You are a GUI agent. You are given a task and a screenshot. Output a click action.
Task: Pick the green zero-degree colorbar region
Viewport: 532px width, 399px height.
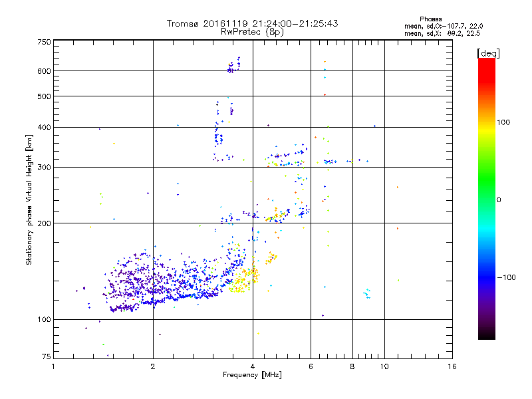(487, 199)
